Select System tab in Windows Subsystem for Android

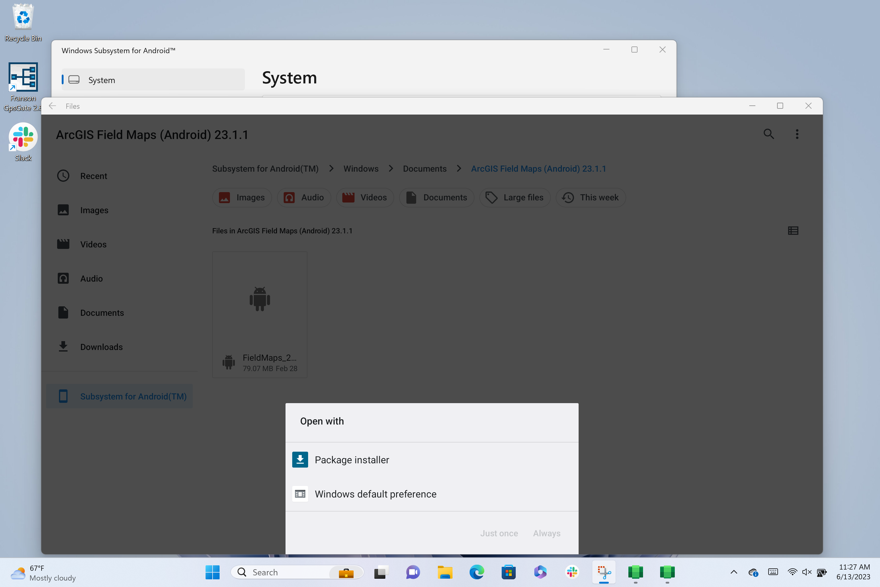153,80
